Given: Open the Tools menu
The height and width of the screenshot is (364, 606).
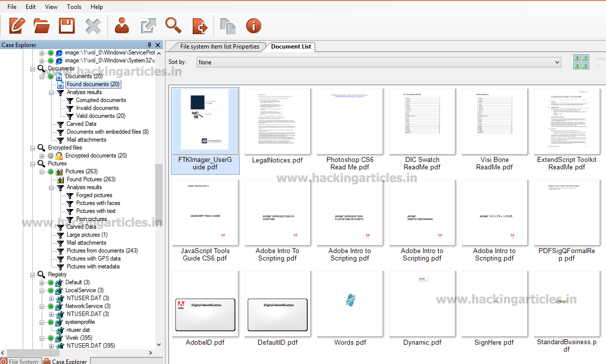Looking at the screenshot, I should pyautogui.click(x=74, y=7).
